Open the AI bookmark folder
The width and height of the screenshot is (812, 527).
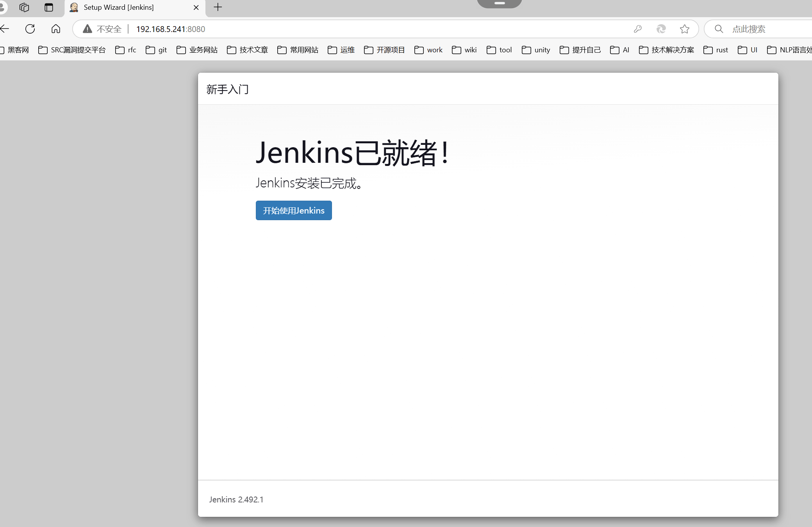620,50
